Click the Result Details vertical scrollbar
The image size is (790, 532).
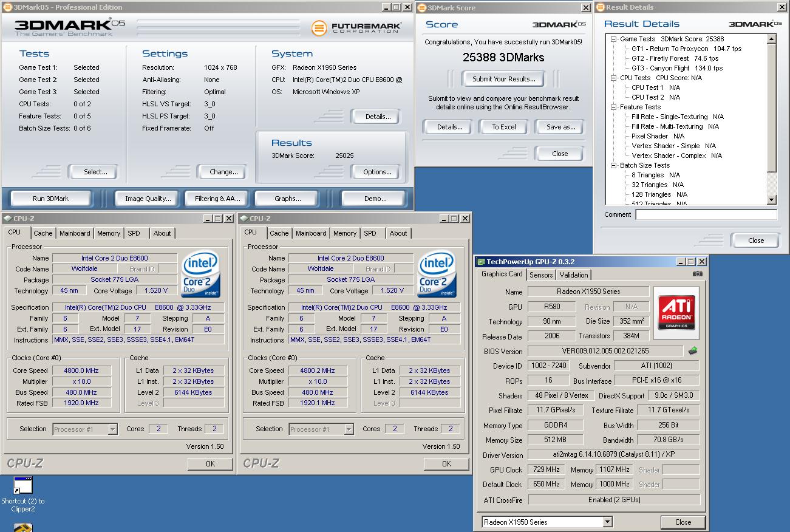(772, 120)
